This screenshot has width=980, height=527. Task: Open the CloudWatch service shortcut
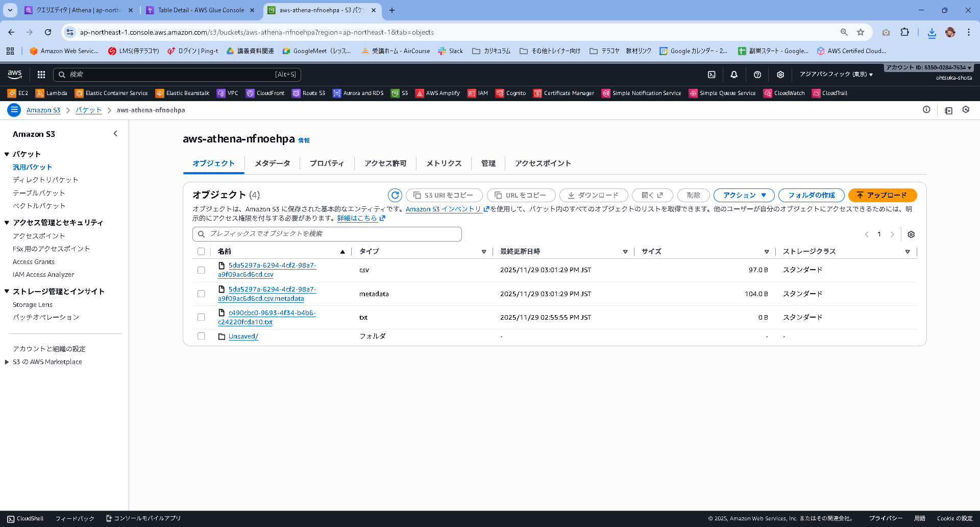pos(784,93)
